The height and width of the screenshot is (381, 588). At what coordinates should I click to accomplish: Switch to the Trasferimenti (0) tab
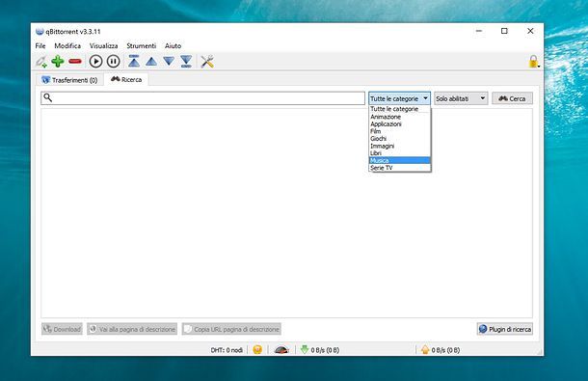coord(69,80)
